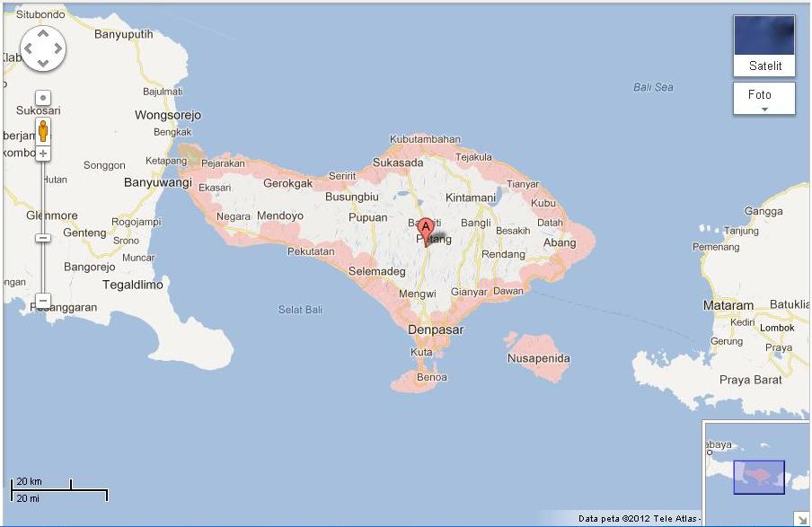The image size is (812, 527).
Task: Pan the map down with the arrow
Action: pos(43,64)
